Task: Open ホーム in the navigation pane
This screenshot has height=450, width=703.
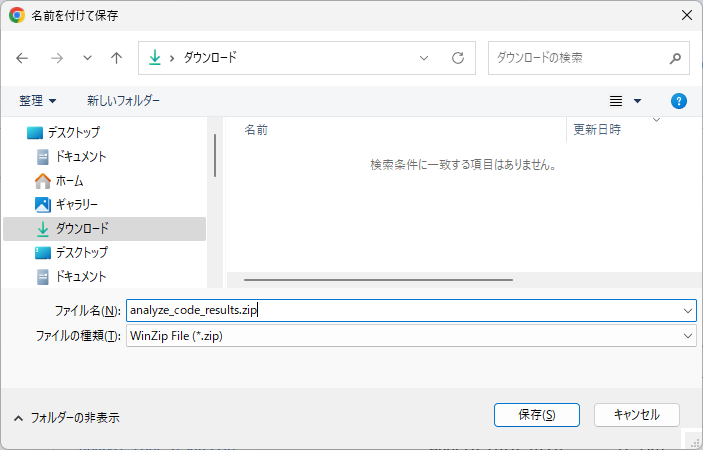Action: tap(60, 181)
